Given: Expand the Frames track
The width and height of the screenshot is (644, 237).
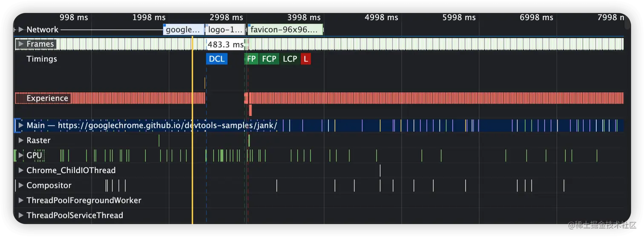Looking at the screenshot, I should pos(20,44).
